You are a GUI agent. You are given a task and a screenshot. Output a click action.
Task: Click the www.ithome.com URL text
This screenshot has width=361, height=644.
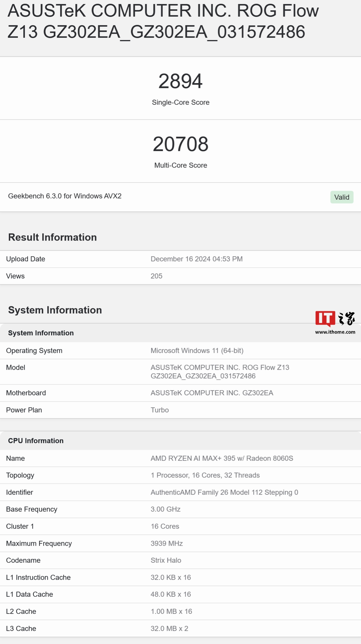335,332
